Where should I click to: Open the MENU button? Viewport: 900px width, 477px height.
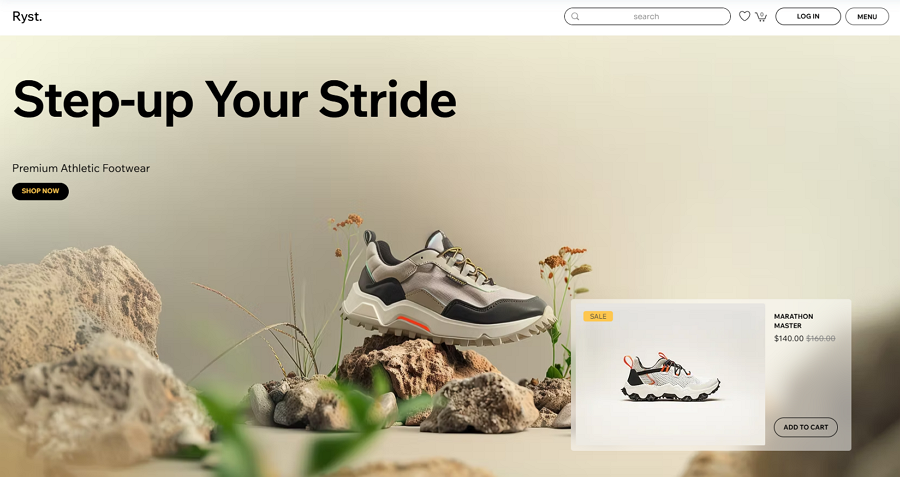pos(867,16)
